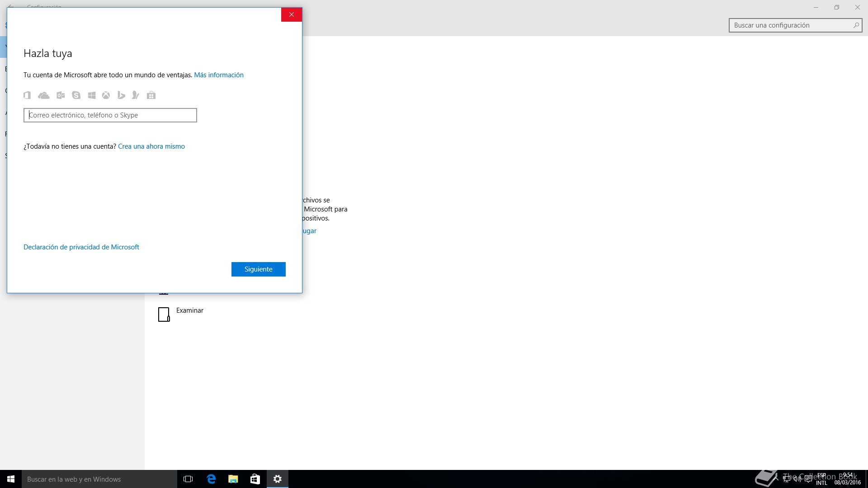Click the OneDrive cloud icon
This screenshot has width=868, height=488.
point(44,95)
